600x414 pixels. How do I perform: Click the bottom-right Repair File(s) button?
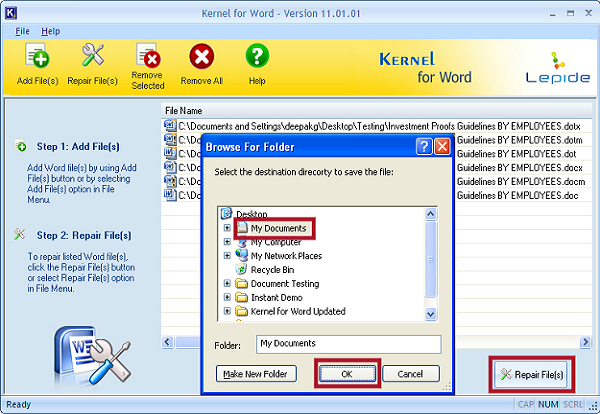pos(532,374)
